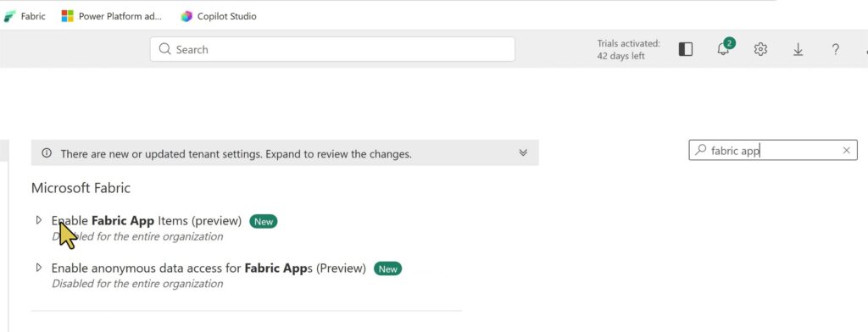Click New badge on anonymous data access
Screen dimensions: 868x332
[388, 269]
